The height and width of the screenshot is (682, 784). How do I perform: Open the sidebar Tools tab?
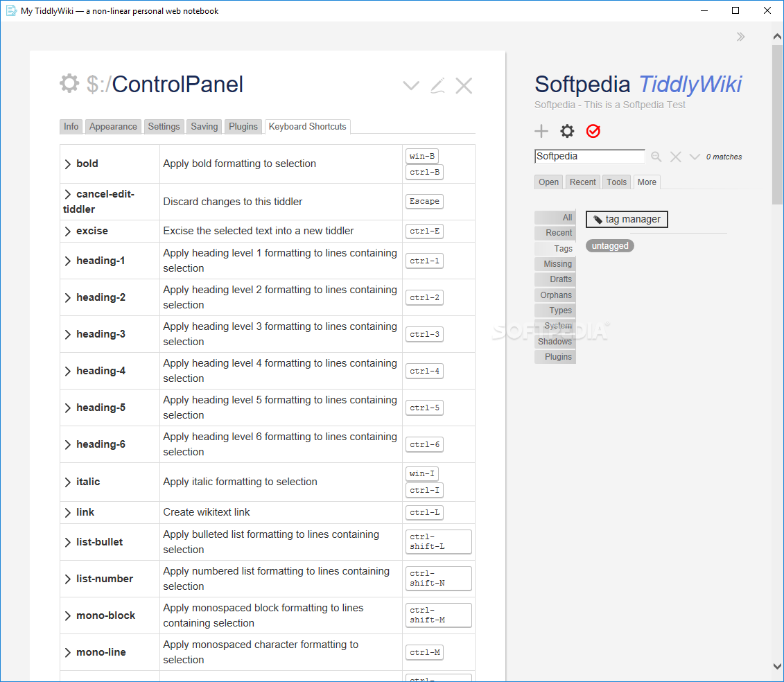pos(616,182)
